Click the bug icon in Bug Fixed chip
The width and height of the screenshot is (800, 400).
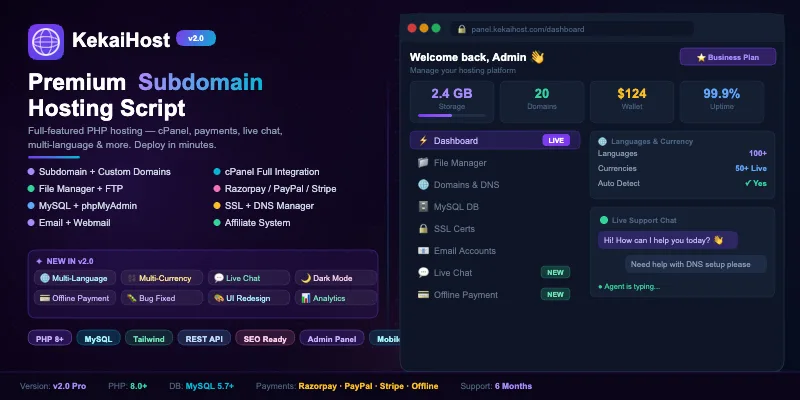pyautogui.click(x=132, y=298)
